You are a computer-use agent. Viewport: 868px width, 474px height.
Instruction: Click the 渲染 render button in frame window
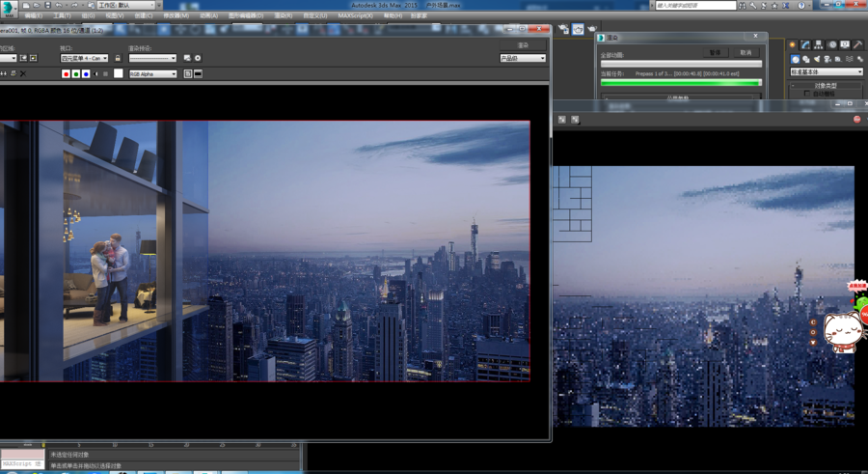coord(523,45)
